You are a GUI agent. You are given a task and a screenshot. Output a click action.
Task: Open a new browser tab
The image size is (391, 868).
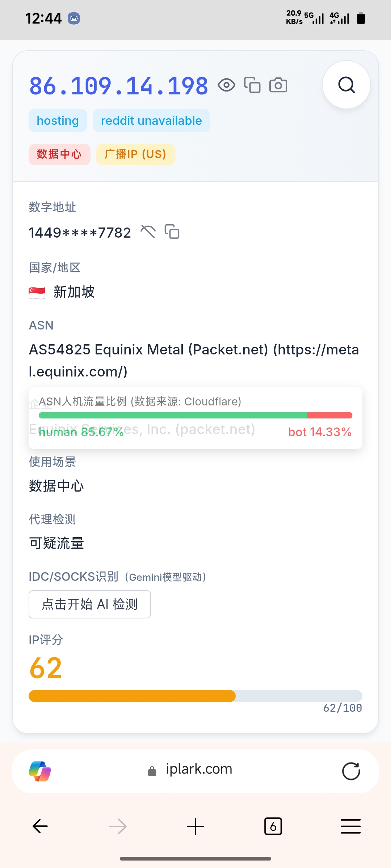pyautogui.click(x=195, y=826)
